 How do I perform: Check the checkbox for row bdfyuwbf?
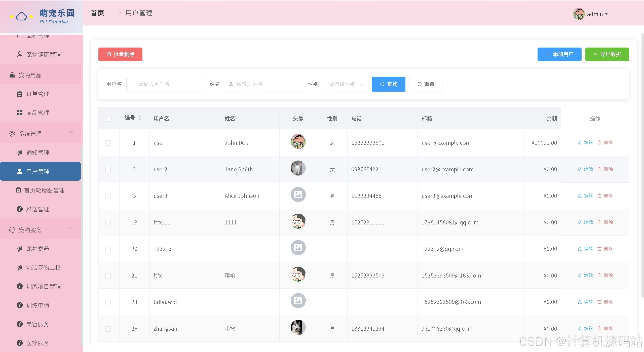(108, 302)
